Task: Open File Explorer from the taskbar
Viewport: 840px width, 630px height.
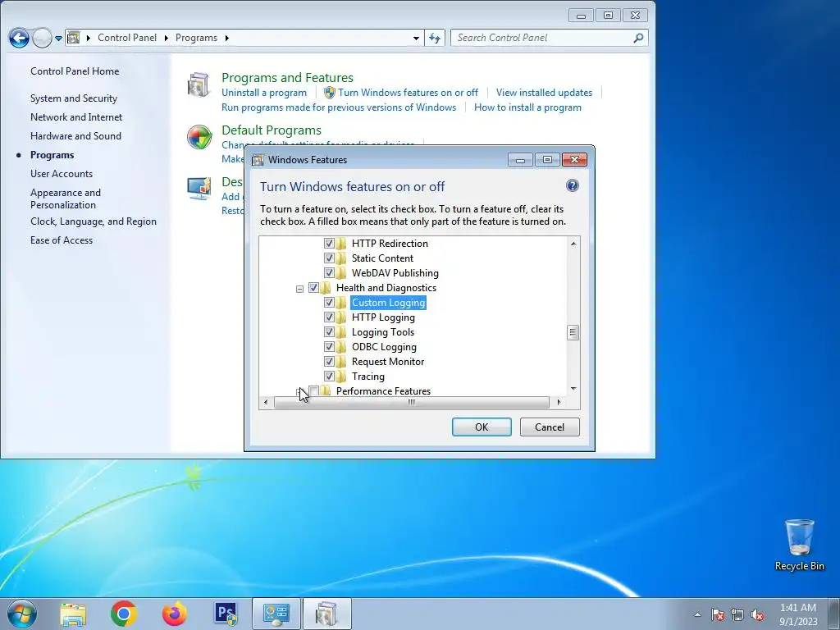Action: (73, 614)
